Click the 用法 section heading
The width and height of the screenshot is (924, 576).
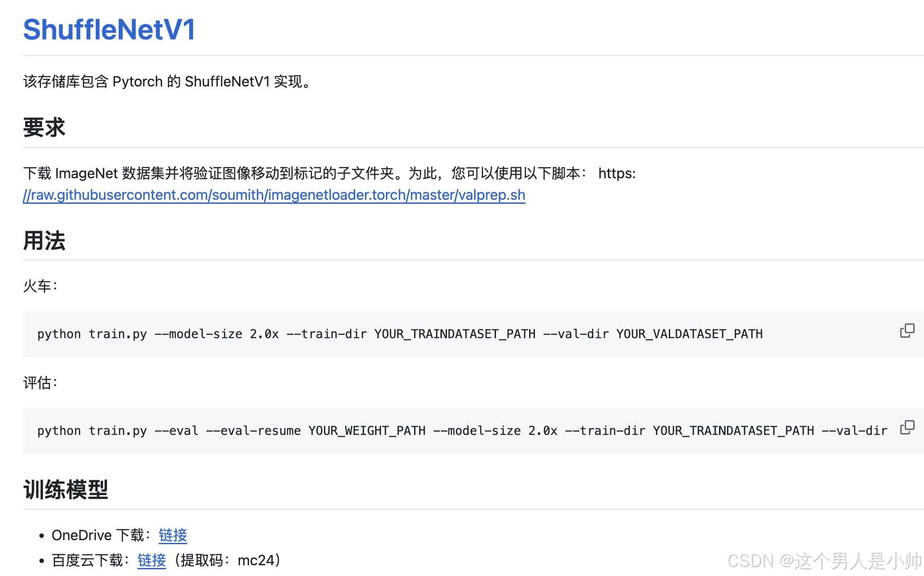click(x=44, y=241)
